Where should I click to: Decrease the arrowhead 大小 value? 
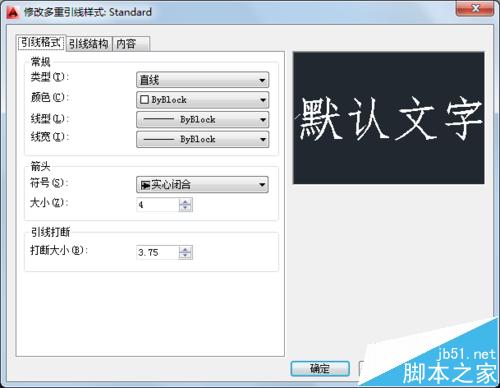coord(186,208)
